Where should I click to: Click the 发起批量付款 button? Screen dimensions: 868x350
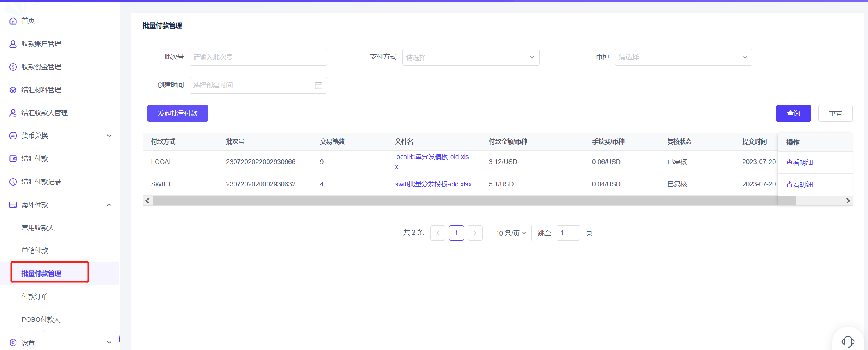pyautogui.click(x=177, y=113)
